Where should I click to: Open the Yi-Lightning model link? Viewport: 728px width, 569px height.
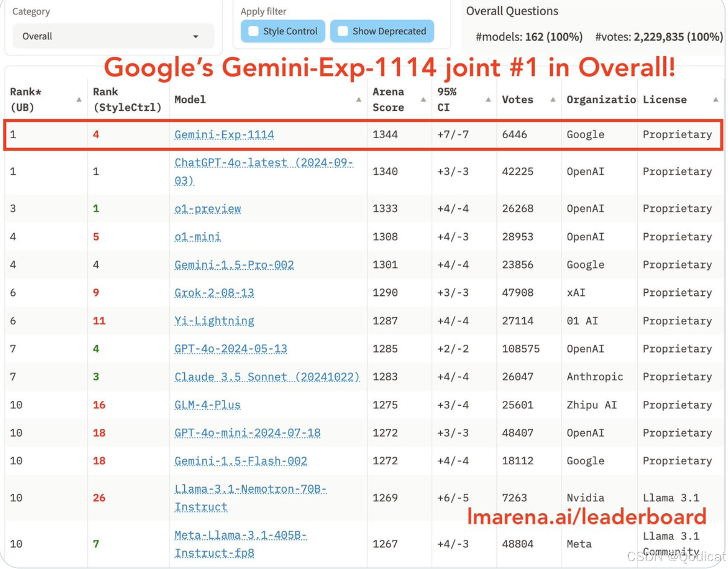[x=214, y=321]
